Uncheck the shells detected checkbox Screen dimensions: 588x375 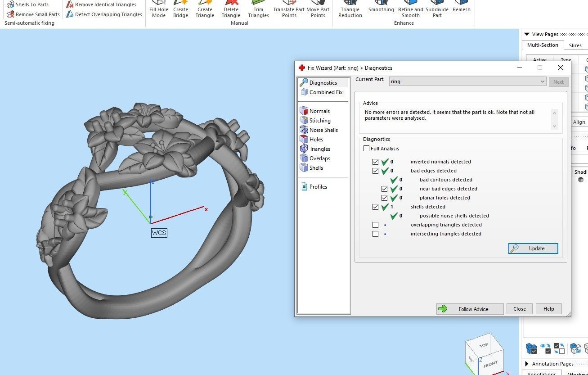click(x=376, y=207)
